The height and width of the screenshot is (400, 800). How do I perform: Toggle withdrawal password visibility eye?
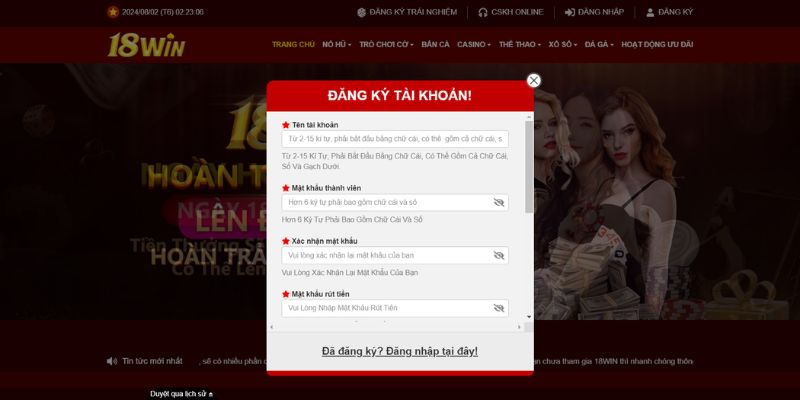(x=498, y=308)
